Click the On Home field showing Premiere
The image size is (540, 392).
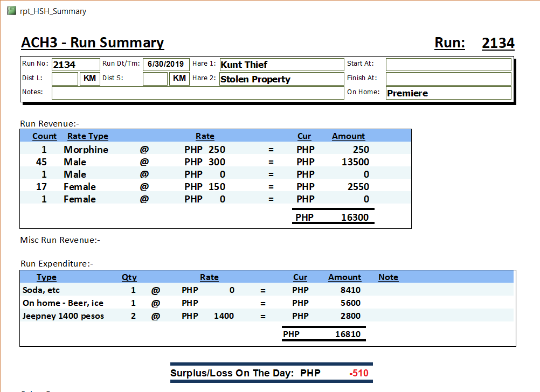tap(448, 93)
